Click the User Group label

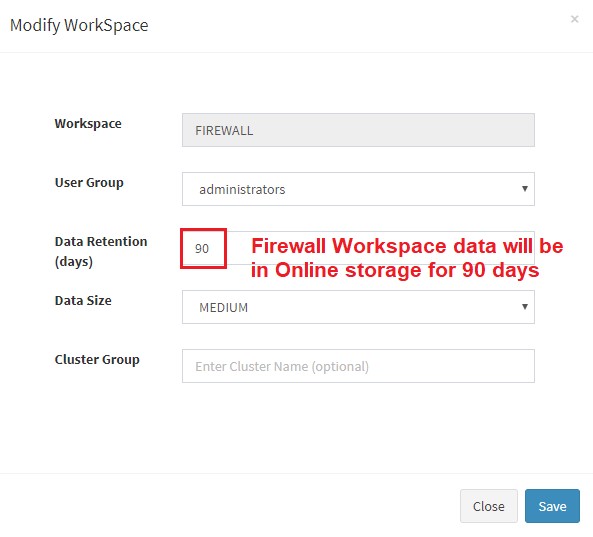(89, 183)
